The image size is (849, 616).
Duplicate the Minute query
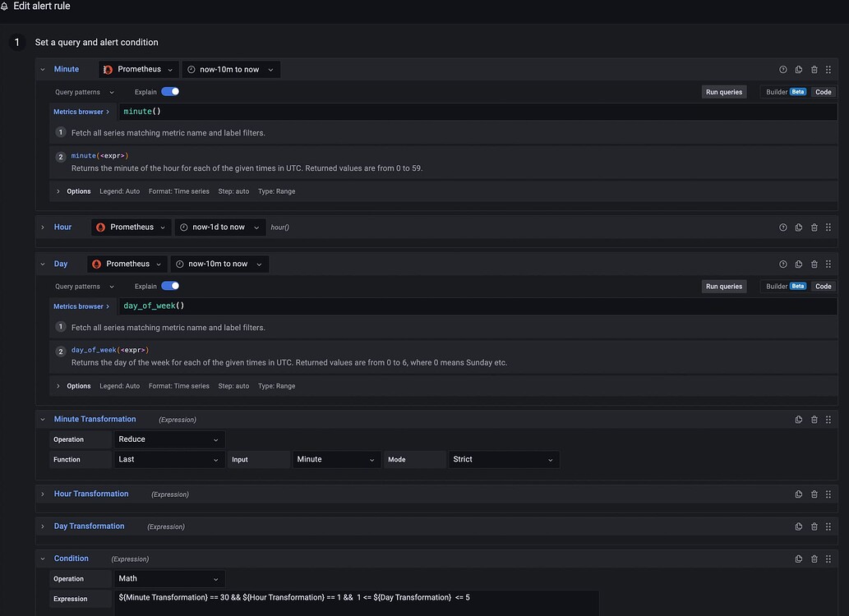(798, 68)
